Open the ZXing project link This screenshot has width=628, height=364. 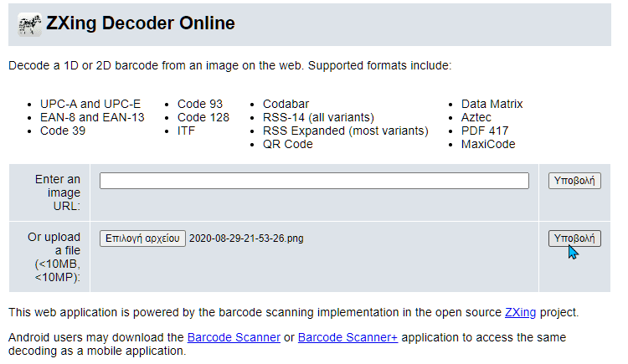tap(520, 312)
